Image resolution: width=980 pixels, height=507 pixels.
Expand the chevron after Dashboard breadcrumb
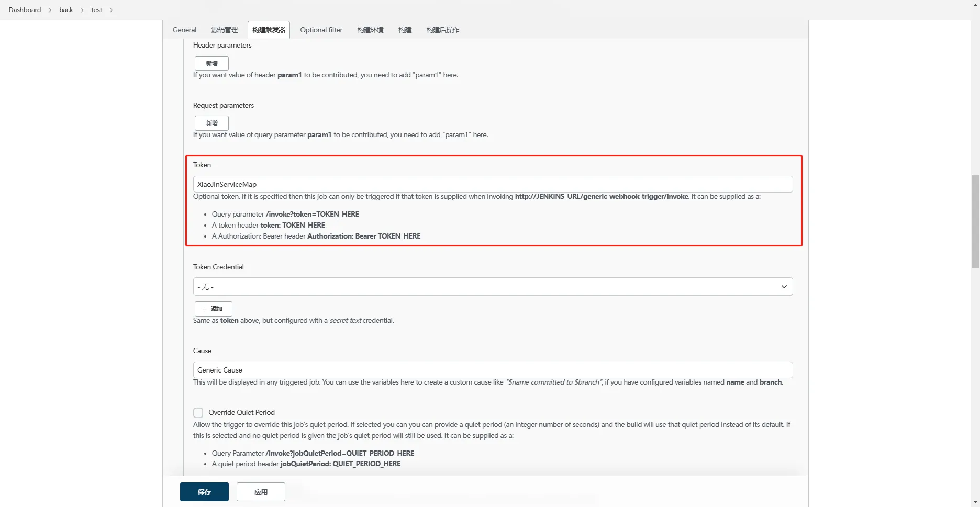coord(50,10)
